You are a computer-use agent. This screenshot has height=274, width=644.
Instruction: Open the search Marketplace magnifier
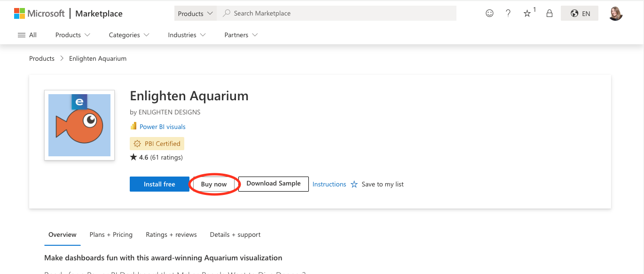(226, 13)
